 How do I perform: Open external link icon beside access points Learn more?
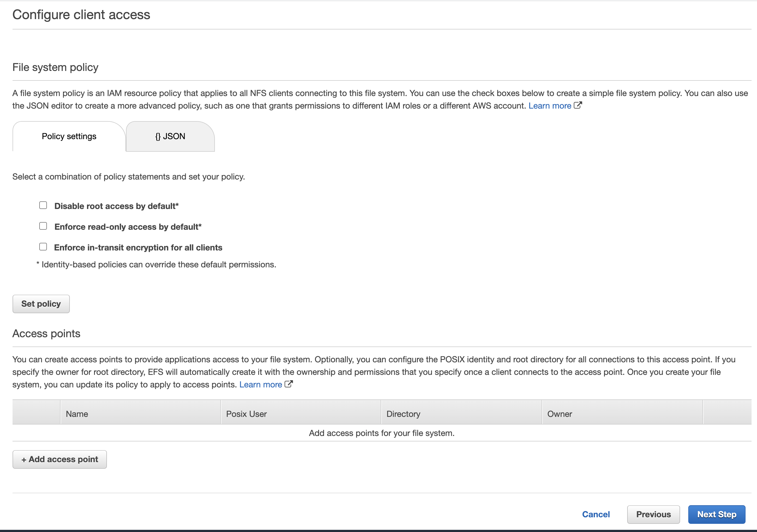(x=289, y=384)
